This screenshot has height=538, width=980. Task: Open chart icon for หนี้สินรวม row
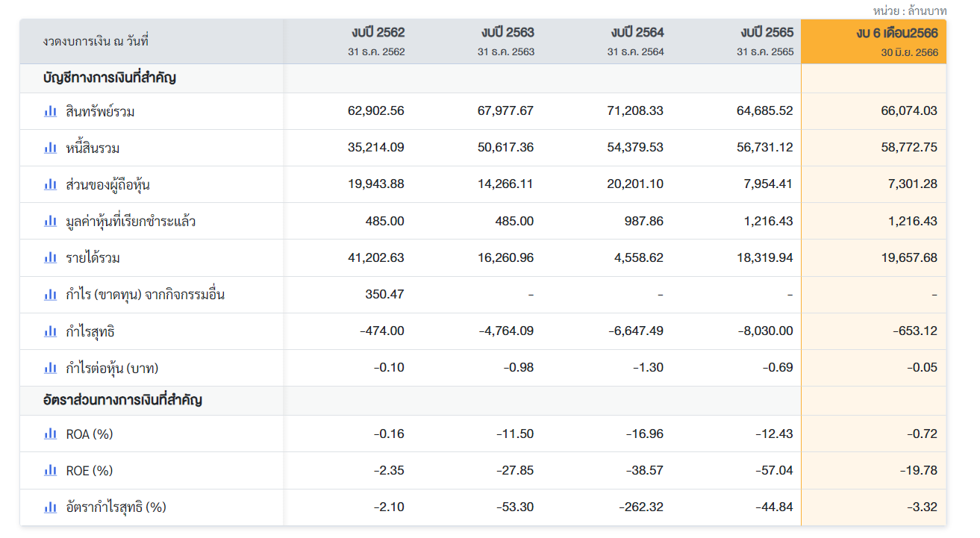coord(50,148)
